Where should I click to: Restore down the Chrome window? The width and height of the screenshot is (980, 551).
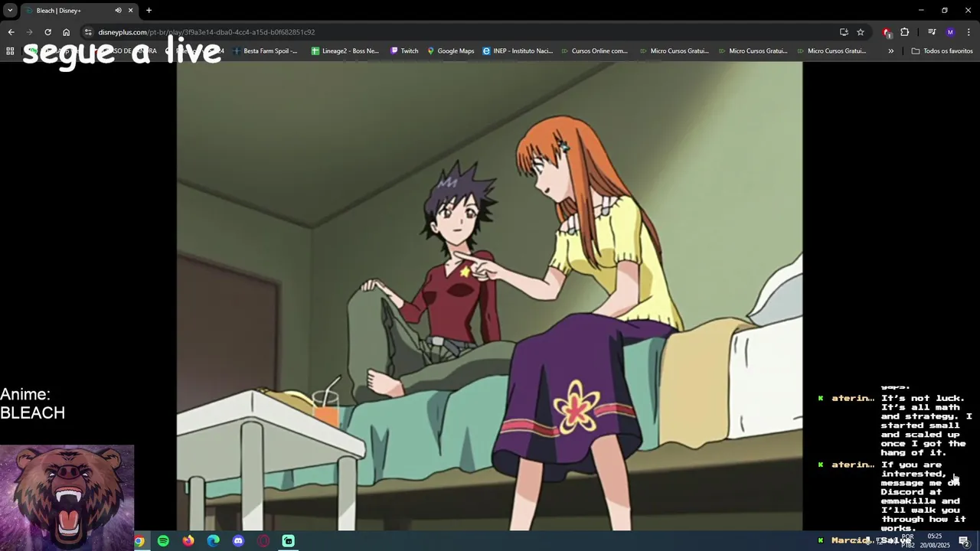click(x=944, y=10)
